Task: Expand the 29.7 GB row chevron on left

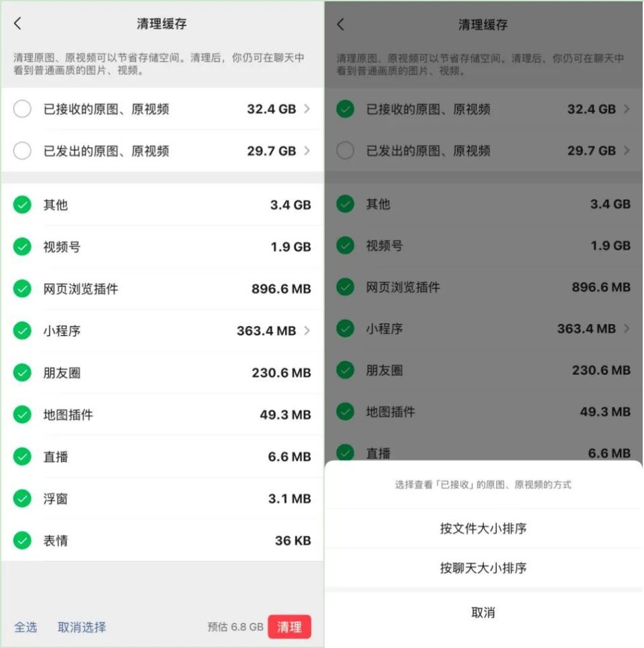Action: coord(307,151)
